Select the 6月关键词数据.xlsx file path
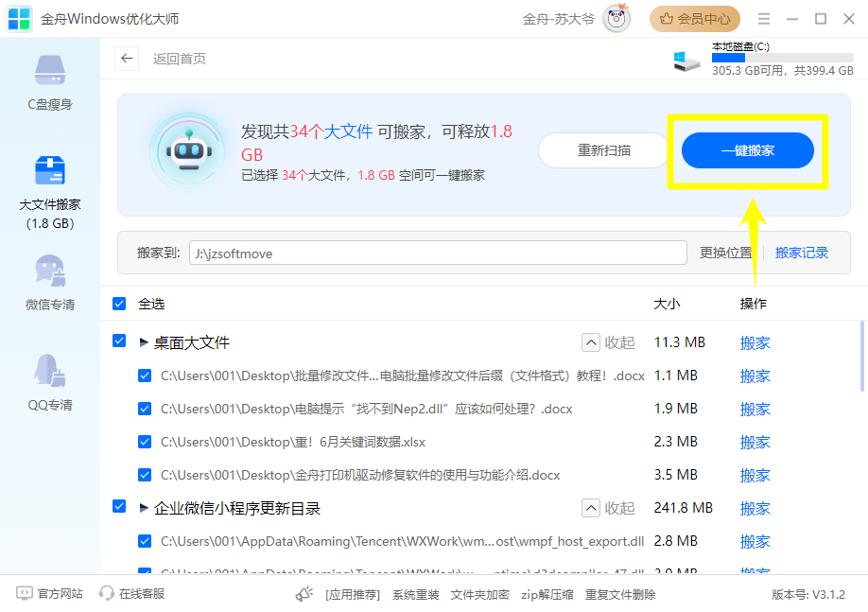Viewport: 868px width, 612px height. [293, 442]
